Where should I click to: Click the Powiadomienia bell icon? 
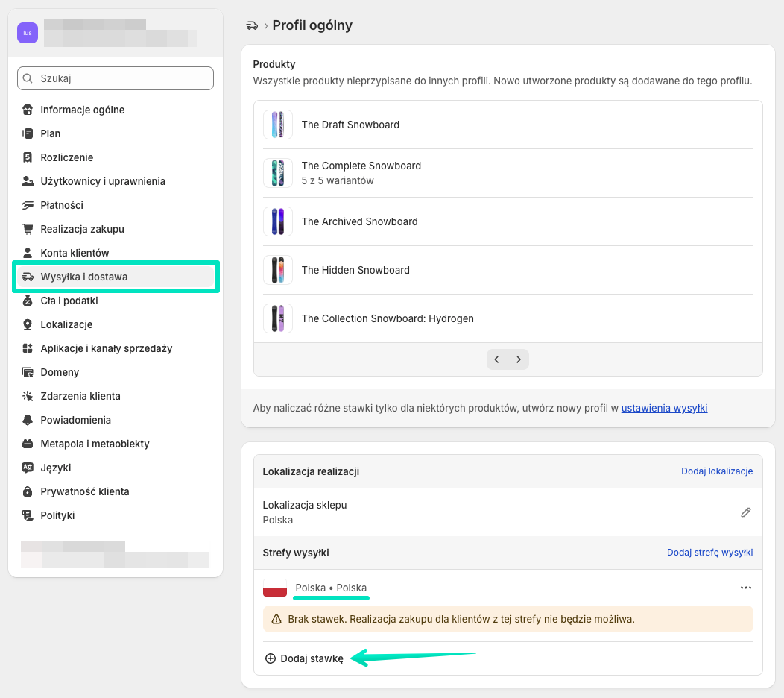tap(28, 420)
